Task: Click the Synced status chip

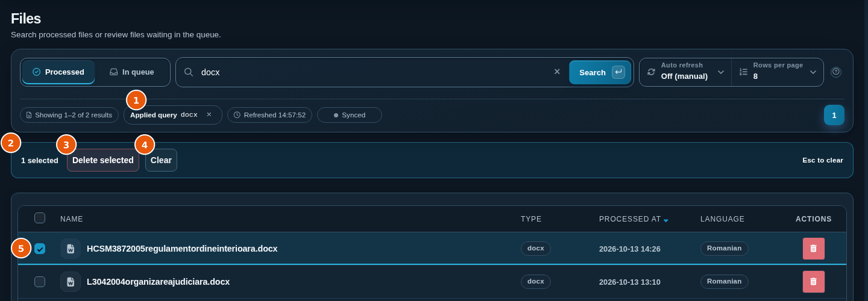Action: [x=350, y=115]
